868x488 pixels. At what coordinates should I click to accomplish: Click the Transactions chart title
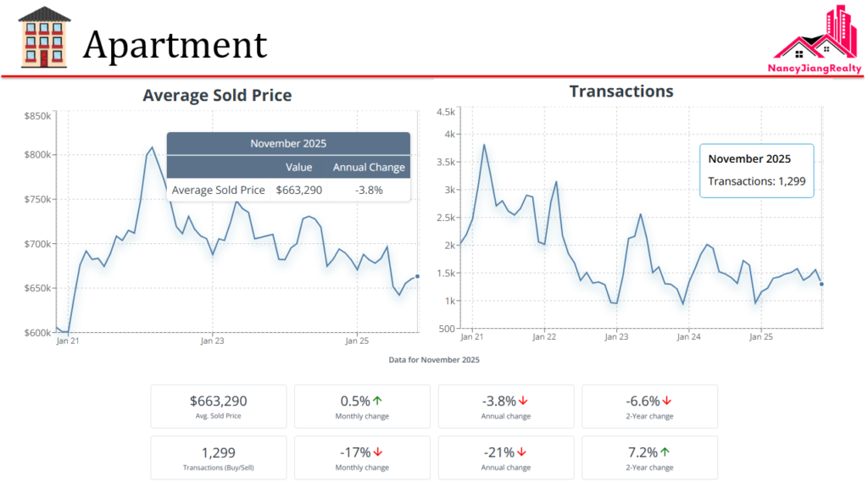(621, 91)
